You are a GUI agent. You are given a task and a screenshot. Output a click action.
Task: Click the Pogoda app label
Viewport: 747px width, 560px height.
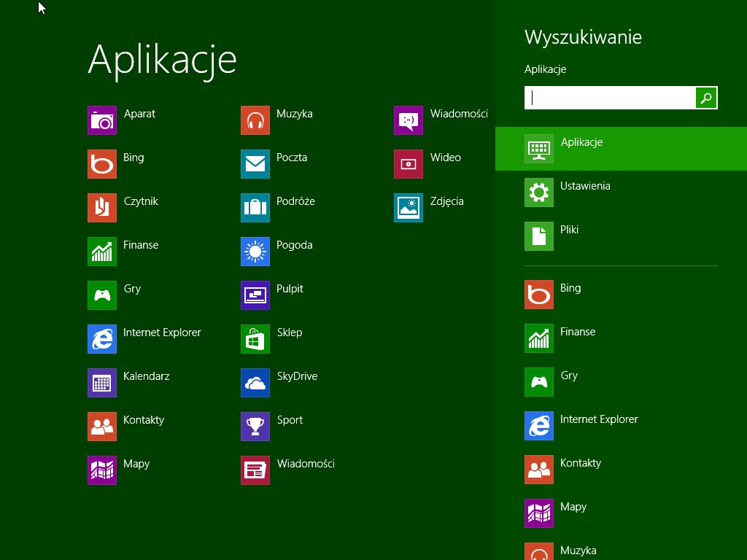pos(295,246)
